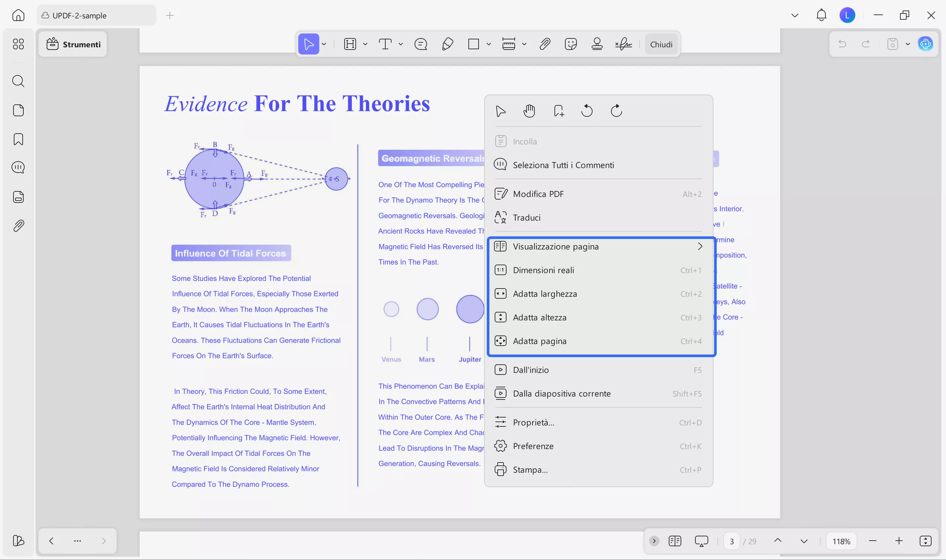This screenshot has height=560, width=946.
Task: Click the rotate clockwise icon
Action: click(x=616, y=111)
